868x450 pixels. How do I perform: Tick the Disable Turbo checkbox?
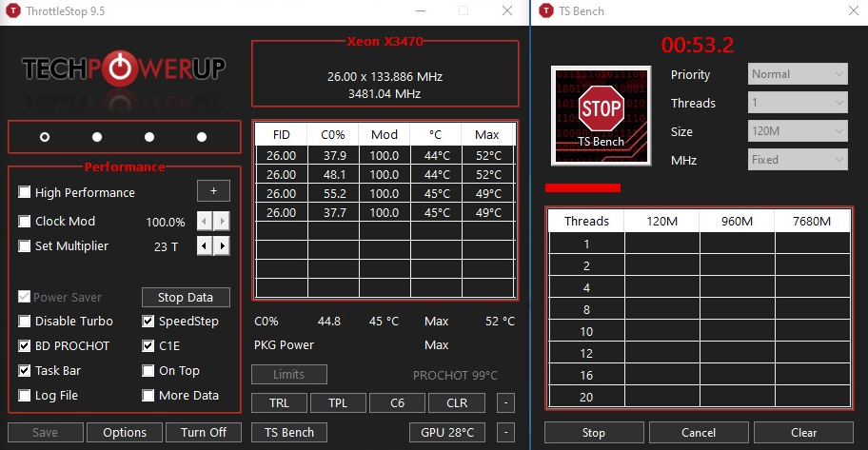[x=25, y=321]
